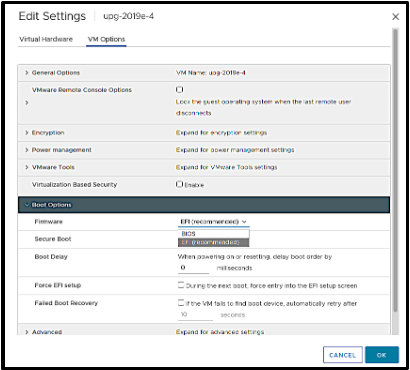Open the Firmware dropdown
This screenshot has height=370, width=410.
click(x=213, y=222)
